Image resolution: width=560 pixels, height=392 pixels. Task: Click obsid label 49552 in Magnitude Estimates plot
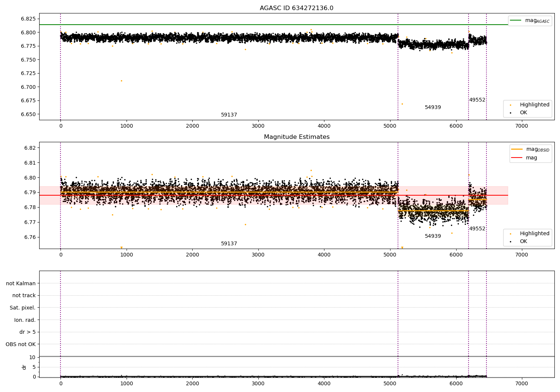coord(477,229)
